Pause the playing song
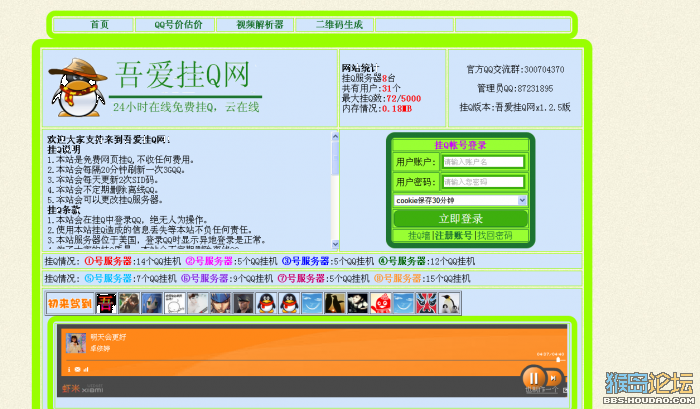 (533, 378)
